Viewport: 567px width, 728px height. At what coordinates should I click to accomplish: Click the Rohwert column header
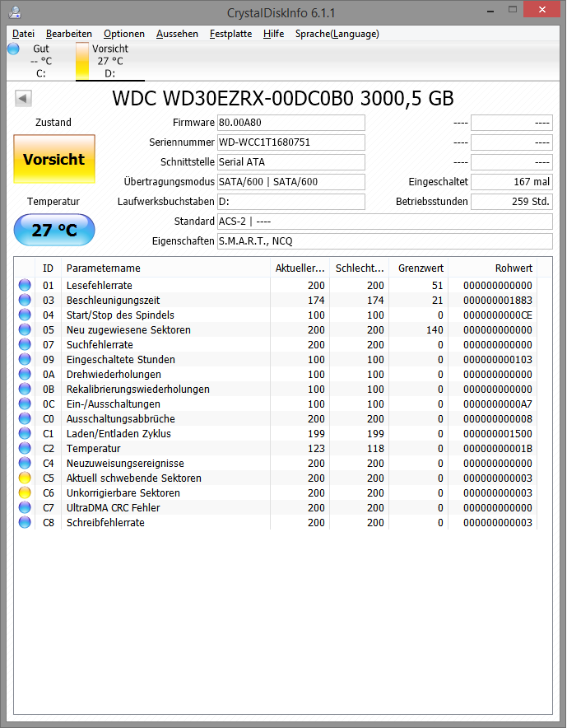tap(493, 268)
